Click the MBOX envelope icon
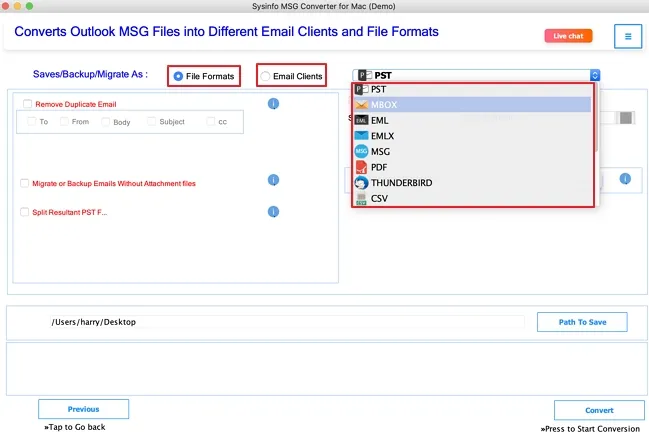Screen dimensions: 649x443 point(361,105)
